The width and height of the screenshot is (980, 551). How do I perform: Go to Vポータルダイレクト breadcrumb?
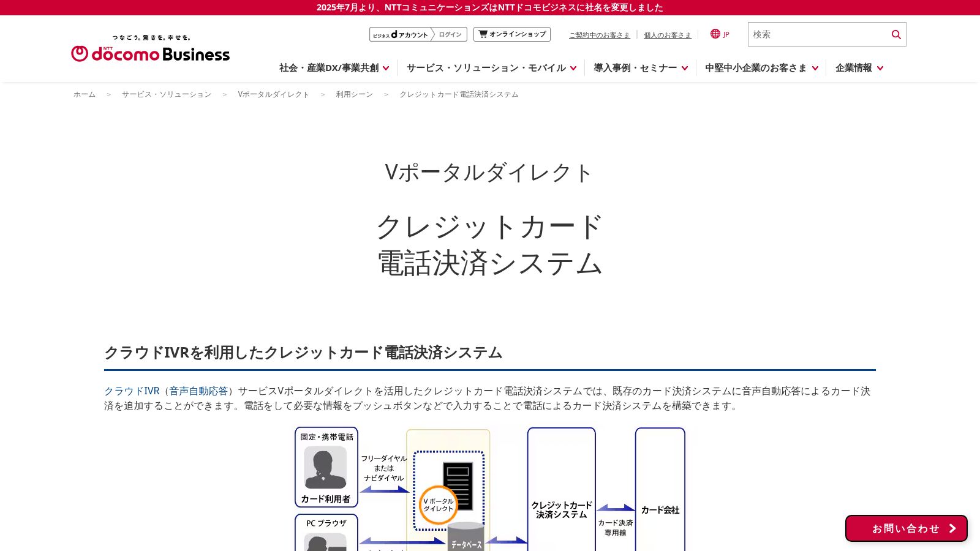click(274, 94)
